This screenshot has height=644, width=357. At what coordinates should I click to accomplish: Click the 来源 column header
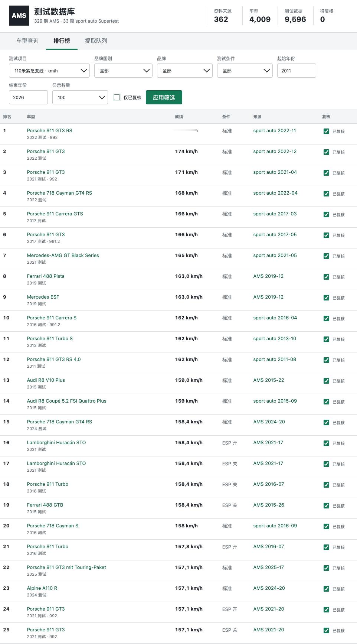(257, 117)
